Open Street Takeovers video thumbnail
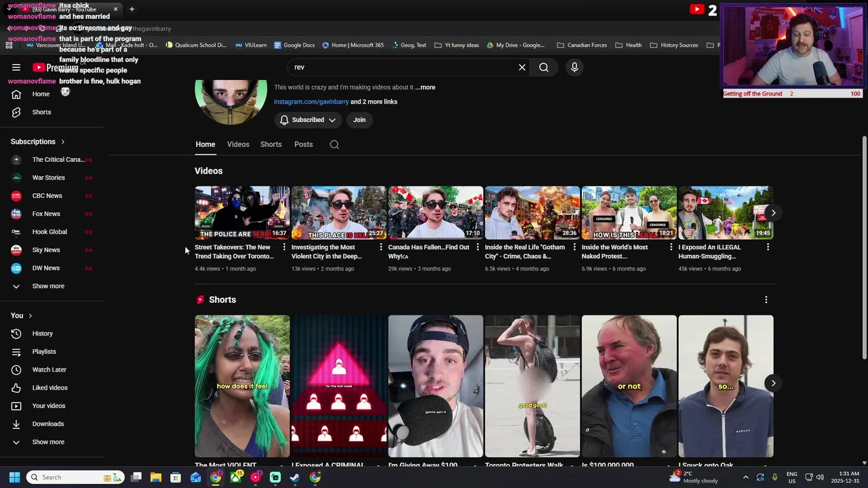 pos(242,213)
